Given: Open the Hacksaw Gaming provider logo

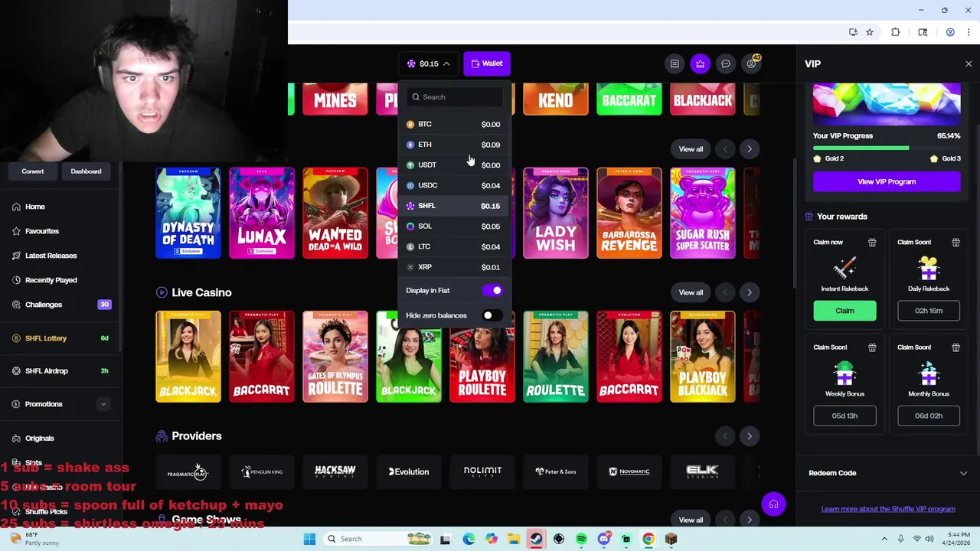Looking at the screenshot, I should click(335, 471).
